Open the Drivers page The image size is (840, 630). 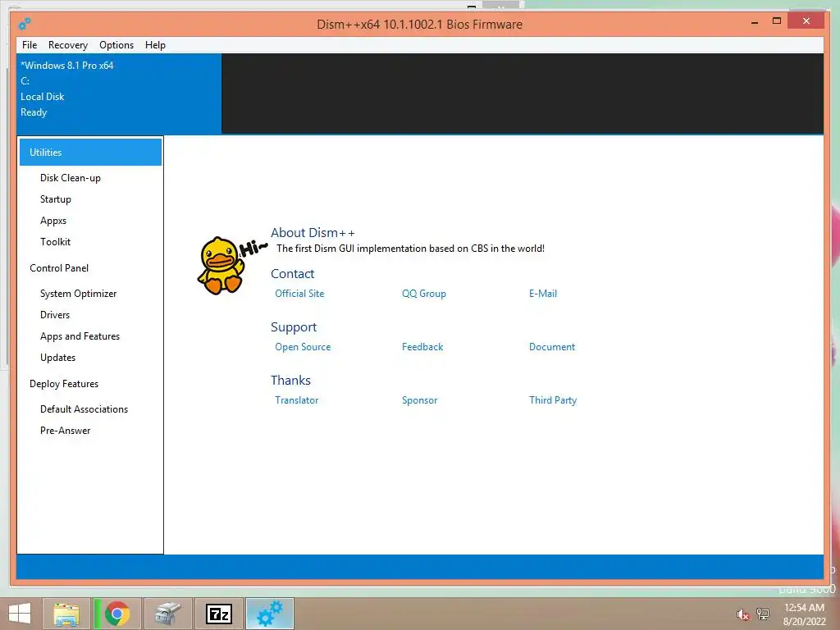coord(55,315)
